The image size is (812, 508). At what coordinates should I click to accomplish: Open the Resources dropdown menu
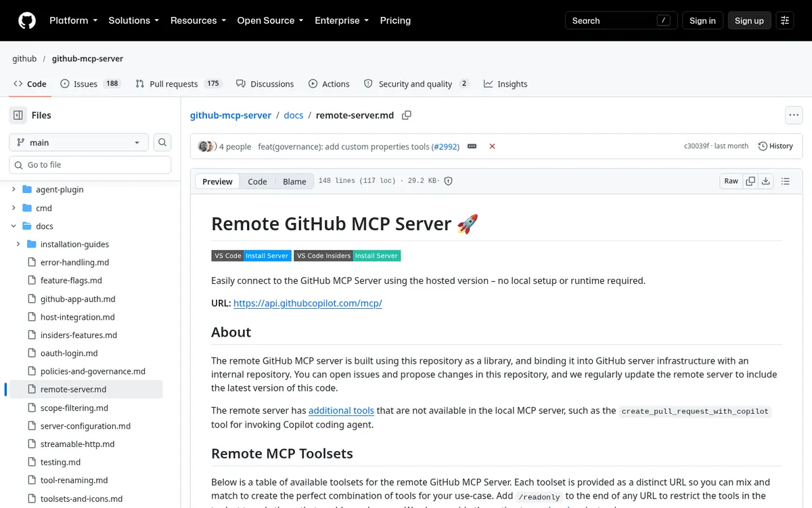[x=198, y=20]
